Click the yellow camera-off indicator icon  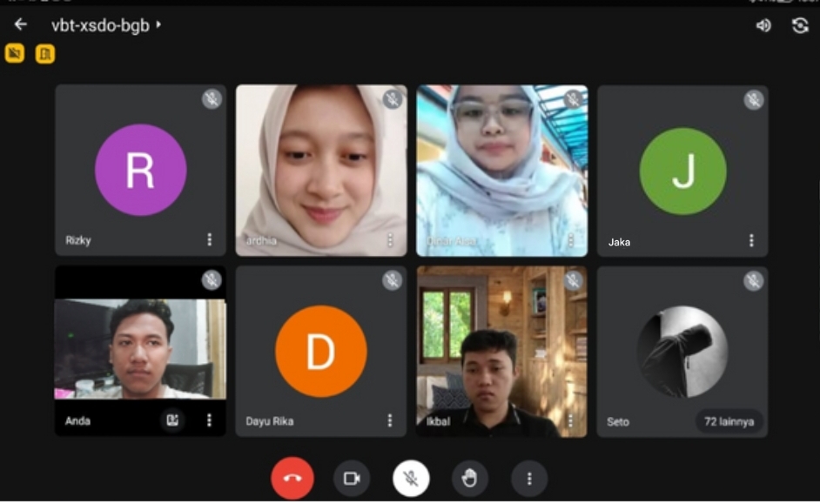[14, 54]
